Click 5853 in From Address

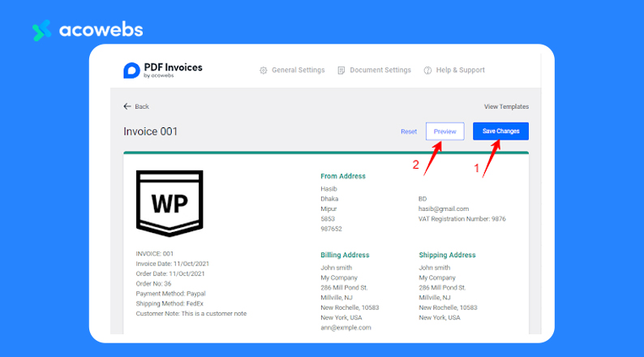tap(328, 219)
